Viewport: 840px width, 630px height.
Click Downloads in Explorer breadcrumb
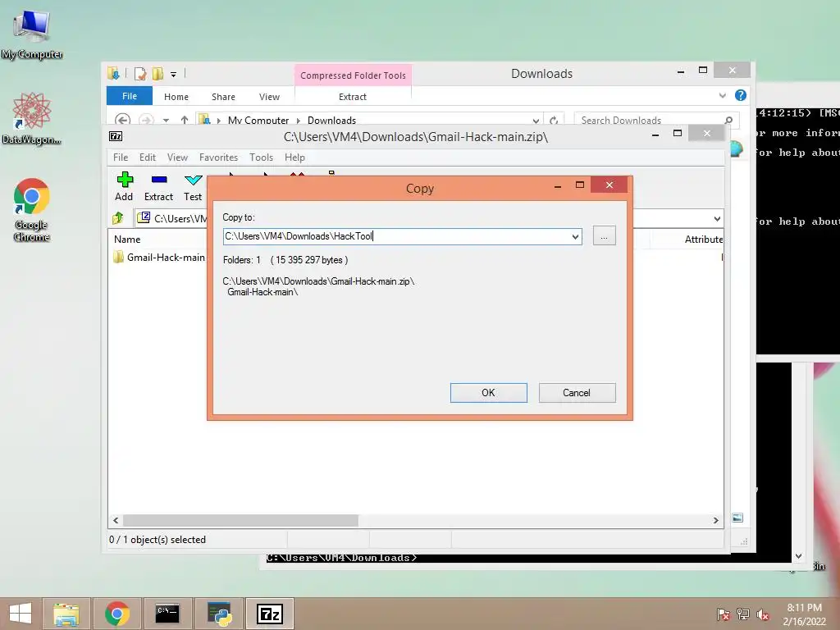tap(331, 120)
